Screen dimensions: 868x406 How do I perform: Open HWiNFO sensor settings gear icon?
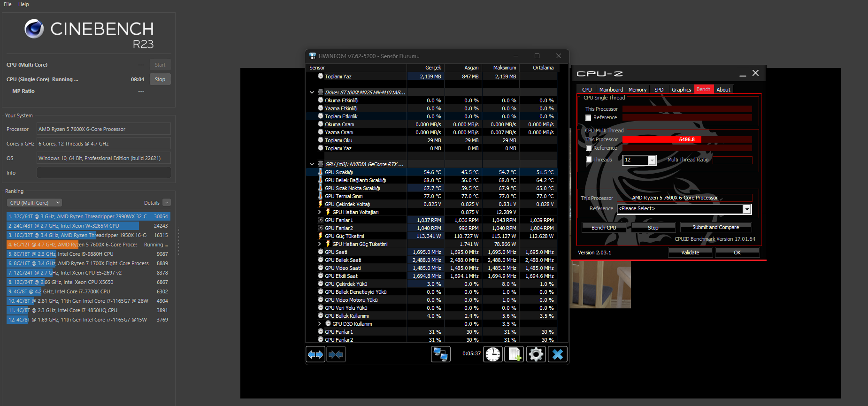point(536,354)
